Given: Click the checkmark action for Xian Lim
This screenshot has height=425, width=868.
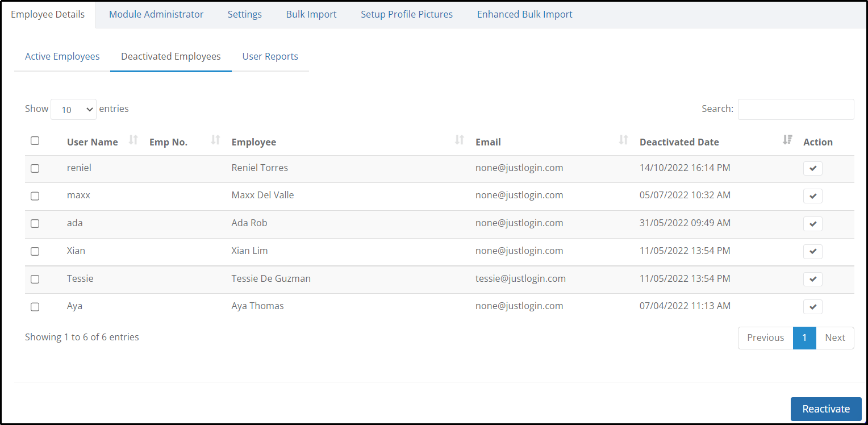Looking at the screenshot, I should (x=812, y=252).
